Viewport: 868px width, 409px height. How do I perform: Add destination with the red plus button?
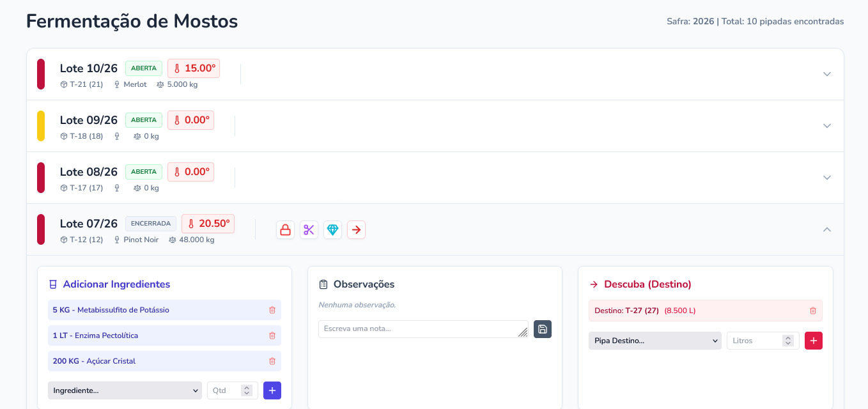(813, 341)
